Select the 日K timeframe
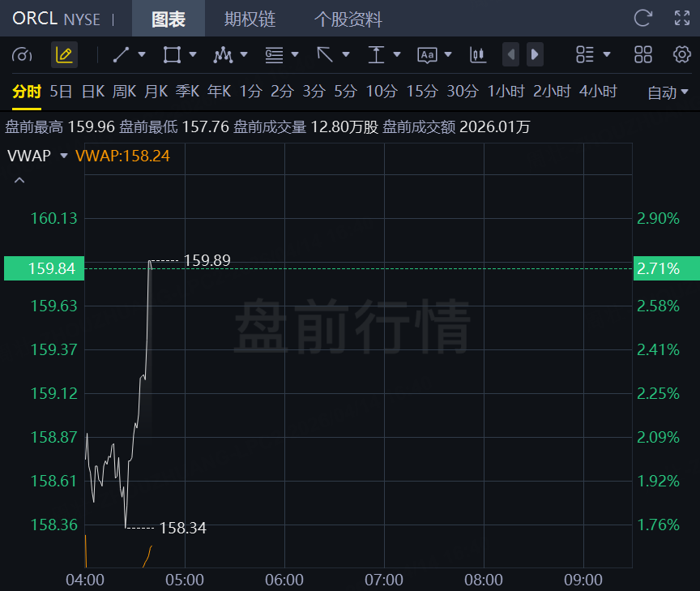Viewport: 700px width, 591px height. (93, 91)
